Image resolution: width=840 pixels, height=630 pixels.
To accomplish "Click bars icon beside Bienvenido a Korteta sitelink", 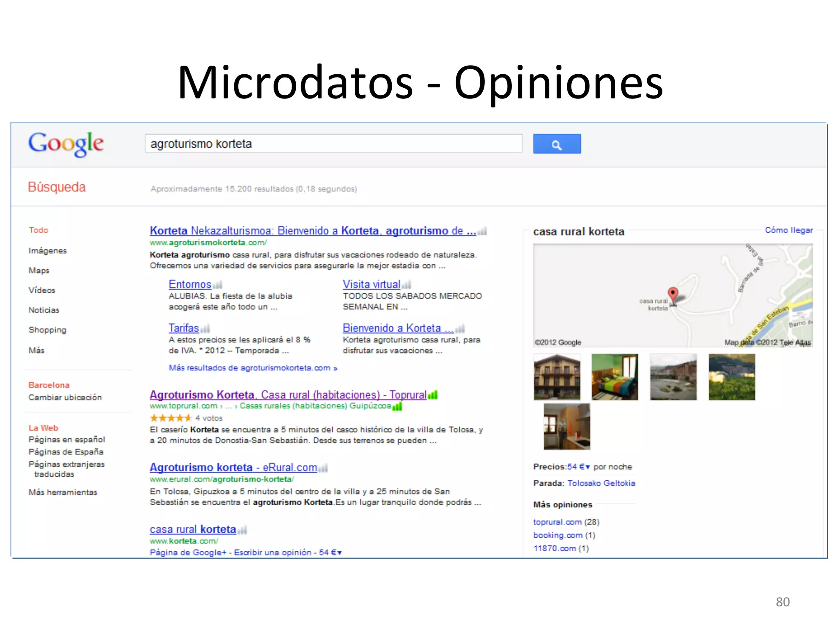I will (460, 329).
